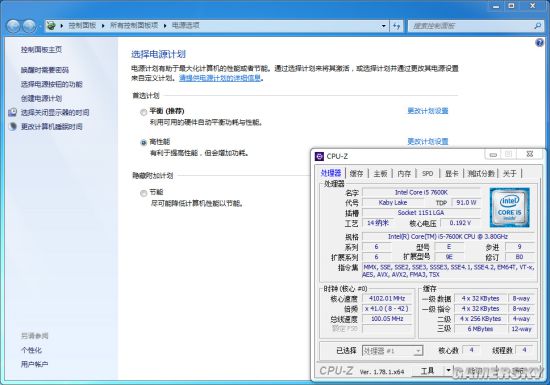Click the Kaby Lake code name value
This screenshot has height=385, width=550.
click(x=393, y=202)
